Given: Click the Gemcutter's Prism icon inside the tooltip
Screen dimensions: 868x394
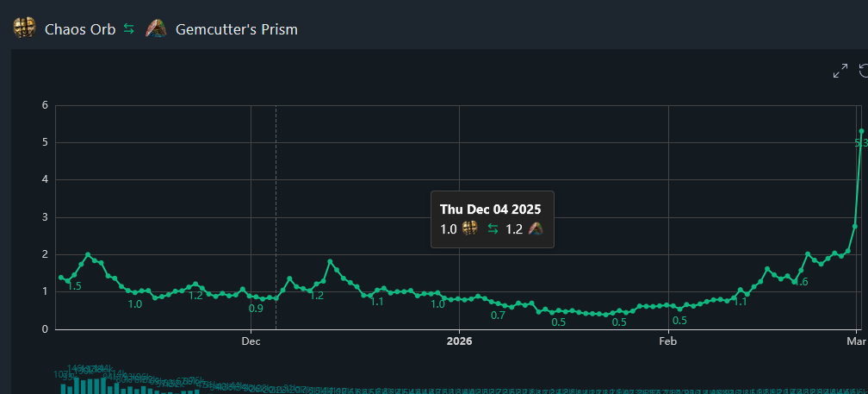Looking at the screenshot, I should [536, 228].
